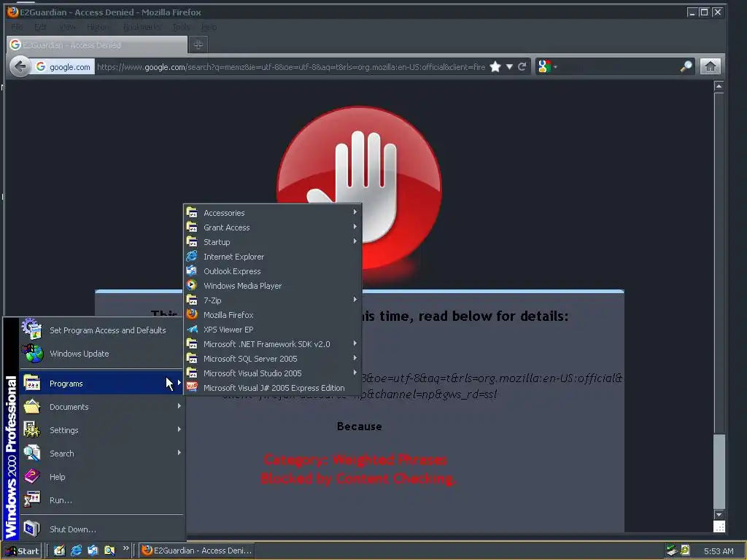747x560 pixels.
Task: Launch XPS Viewer EP
Action: [x=273, y=330]
